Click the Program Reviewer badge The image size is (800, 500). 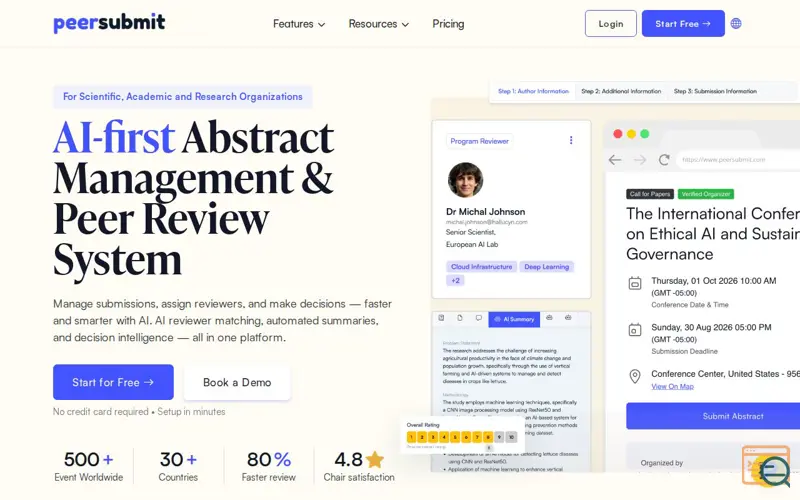(x=480, y=141)
